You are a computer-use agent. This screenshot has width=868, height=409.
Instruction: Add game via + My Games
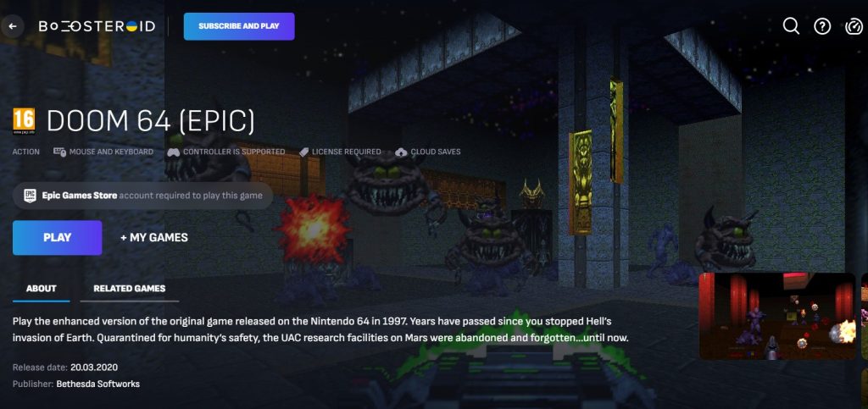point(154,238)
